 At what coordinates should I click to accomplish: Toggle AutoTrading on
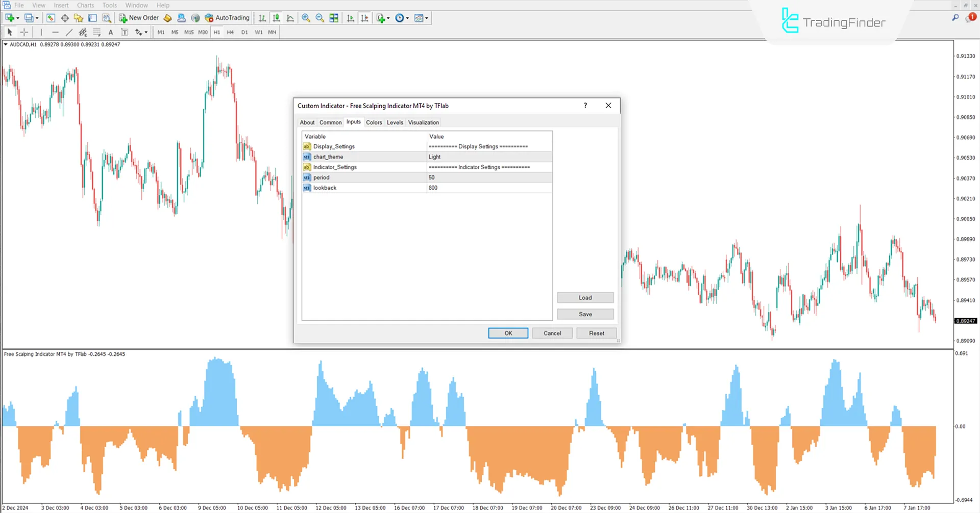227,18
